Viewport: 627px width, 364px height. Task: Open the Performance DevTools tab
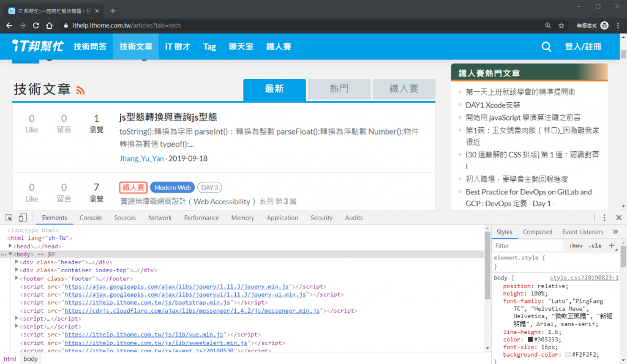pyautogui.click(x=201, y=218)
